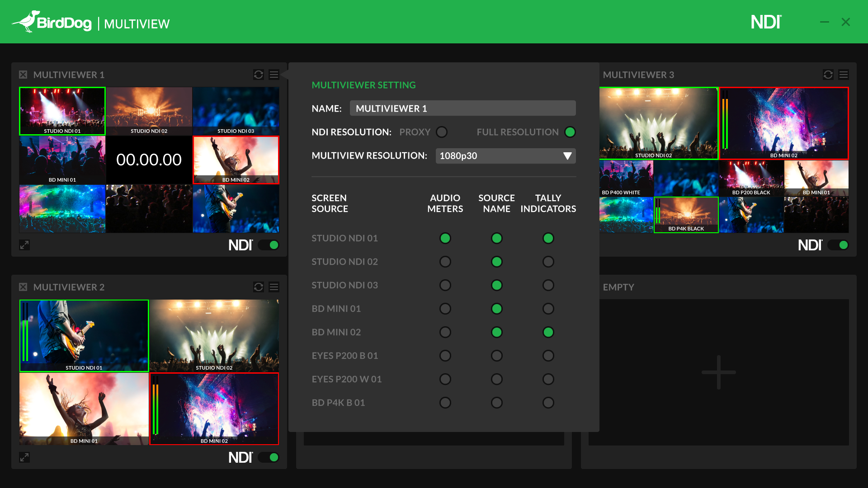
Task: Select BD MINI 01 thumbnail in Multiviewer 1
Action: coord(62,160)
